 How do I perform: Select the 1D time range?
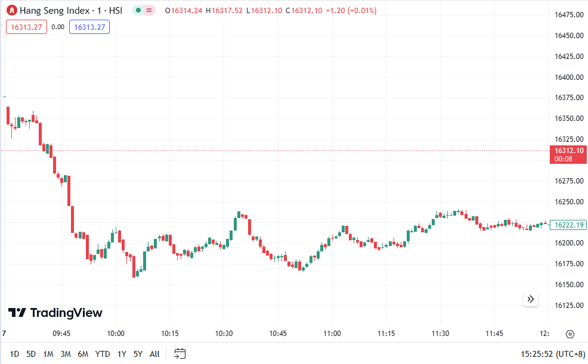click(x=14, y=354)
